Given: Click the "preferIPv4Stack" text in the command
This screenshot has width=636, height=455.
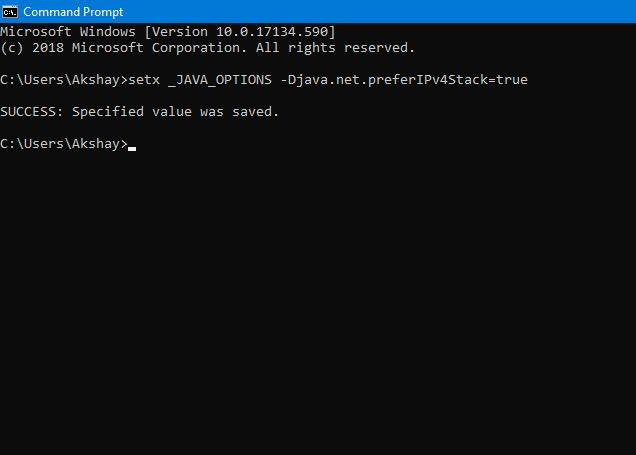Looking at the screenshot, I should [x=428, y=79].
